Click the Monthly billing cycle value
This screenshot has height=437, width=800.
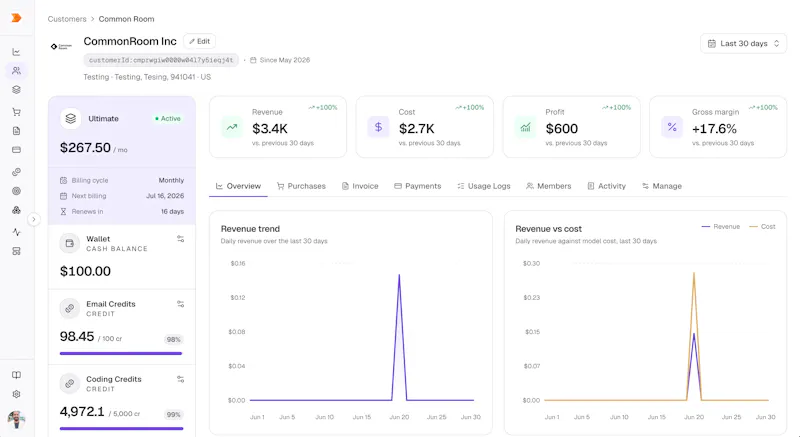pyautogui.click(x=171, y=181)
